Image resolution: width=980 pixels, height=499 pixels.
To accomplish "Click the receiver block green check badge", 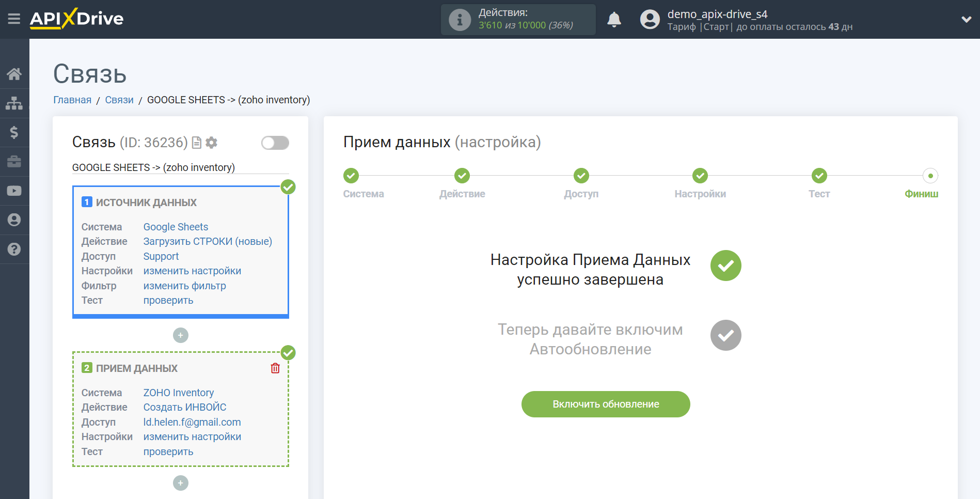I will point(288,353).
